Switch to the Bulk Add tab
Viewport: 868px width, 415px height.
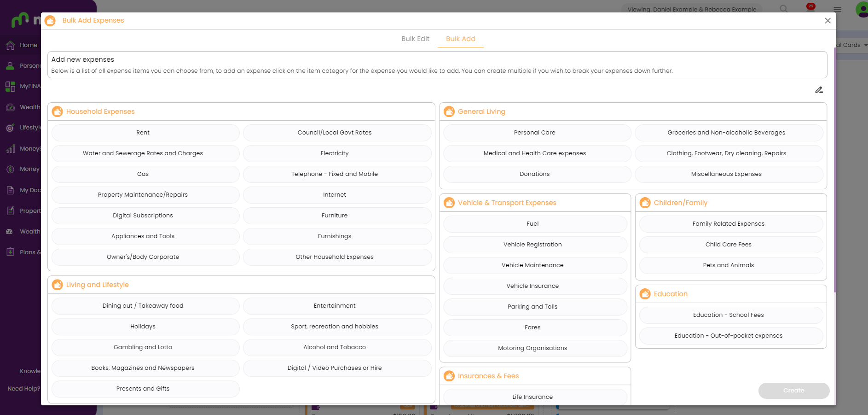(461, 39)
